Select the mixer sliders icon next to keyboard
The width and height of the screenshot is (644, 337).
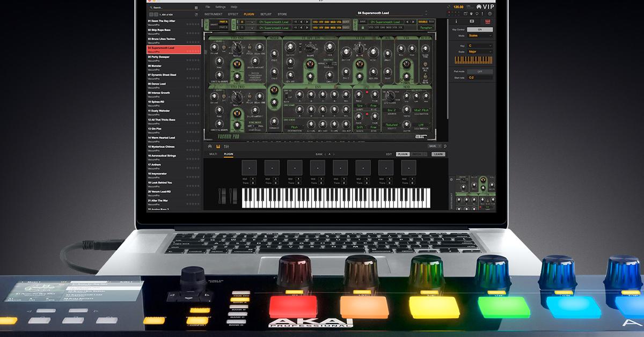(226, 146)
